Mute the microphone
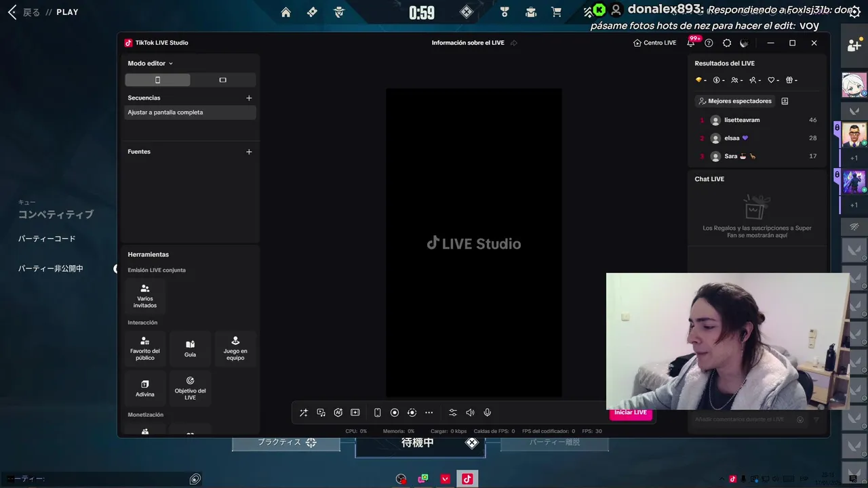868x488 pixels. tap(487, 413)
